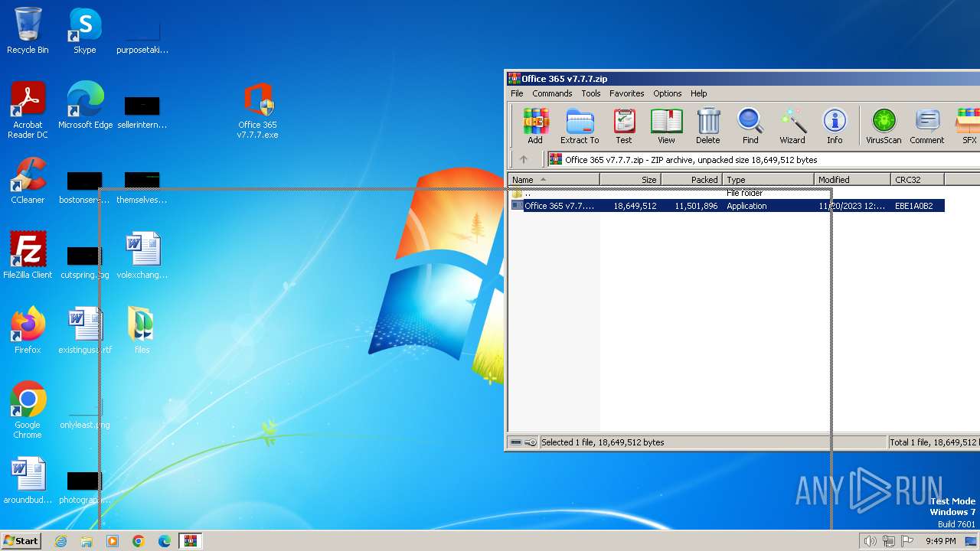Click the Action Center flag icon
Viewport: 980px width, 551px height.
[x=907, y=541]
